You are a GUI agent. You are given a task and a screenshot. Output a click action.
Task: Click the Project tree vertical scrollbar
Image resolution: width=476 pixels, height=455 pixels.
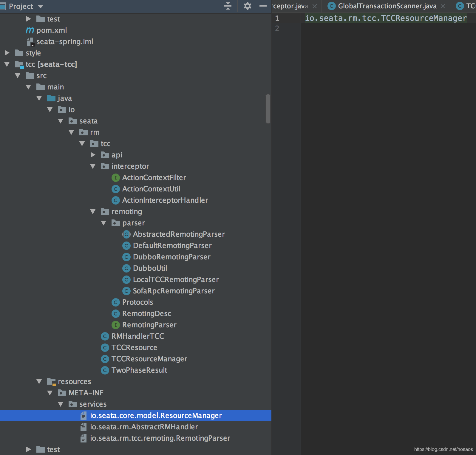[x=268, y=109]
